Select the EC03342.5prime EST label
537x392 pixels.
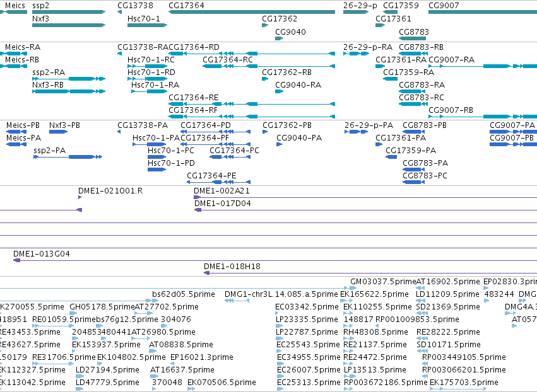(x=307, y=307)
